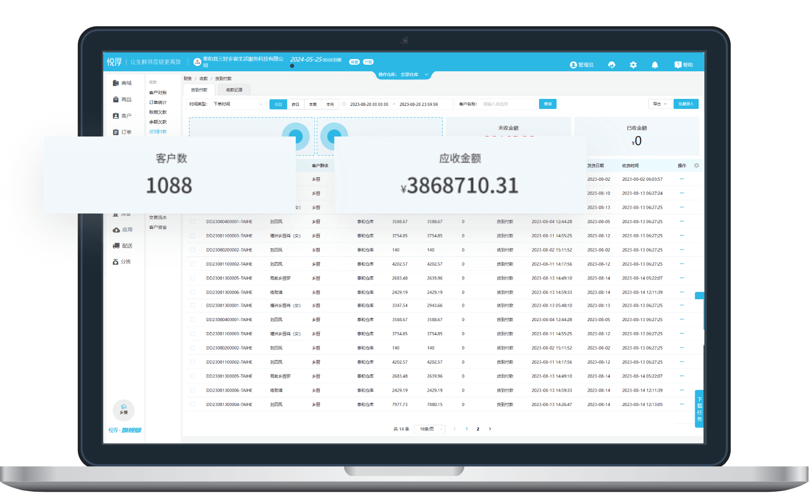The image size is (812, 504).
Task: Click the order time 2023-08-13 05:48:10
Action: coord(552,306)
